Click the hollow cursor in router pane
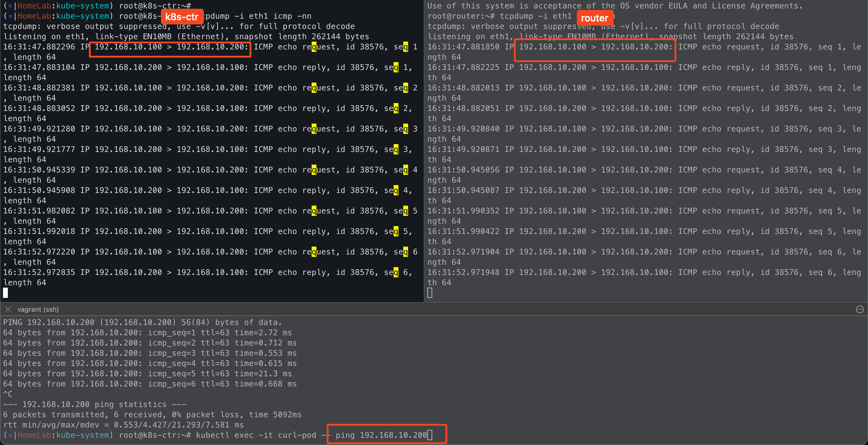 coord(429,293)
